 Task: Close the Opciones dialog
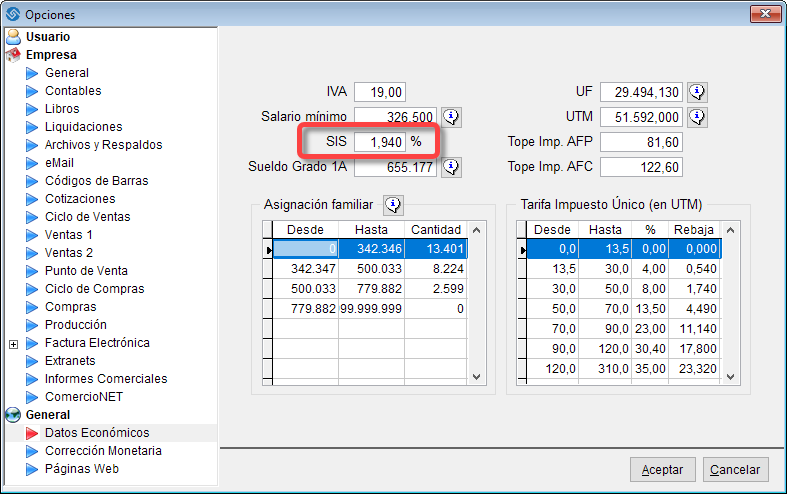click(x=765, y=14)
